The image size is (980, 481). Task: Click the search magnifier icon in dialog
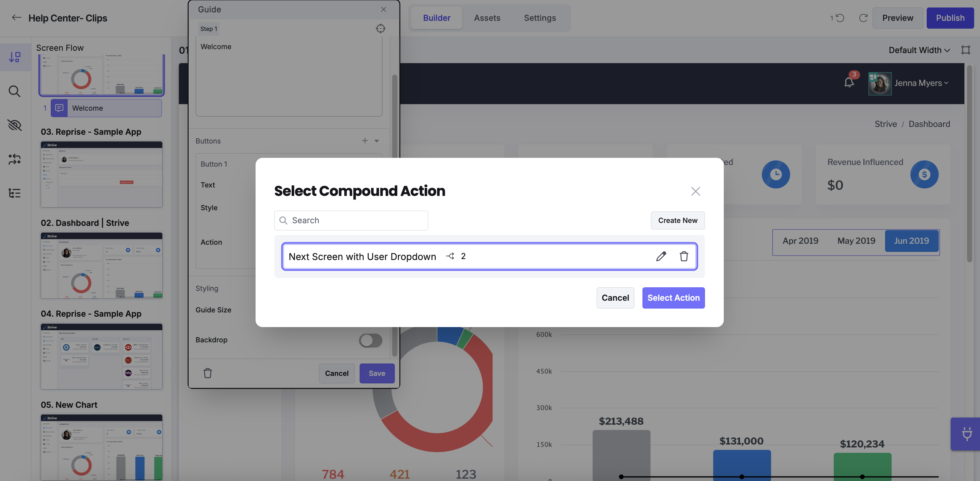284,221
